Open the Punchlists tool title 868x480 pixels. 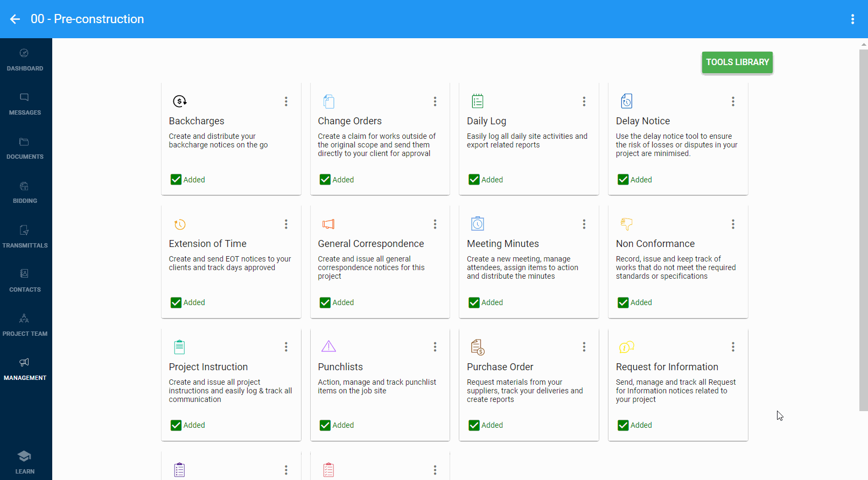tap(340, 367)
